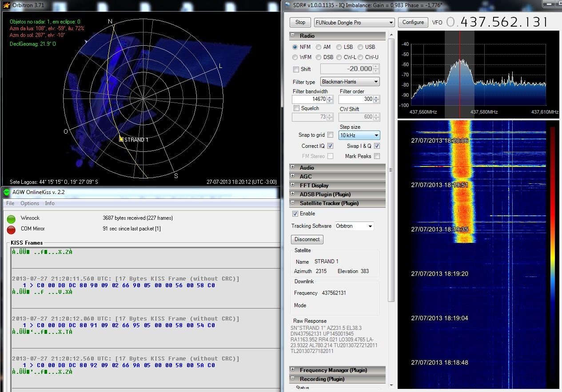Click the AGW OnlineKiss title bar icon

[7, 192]
